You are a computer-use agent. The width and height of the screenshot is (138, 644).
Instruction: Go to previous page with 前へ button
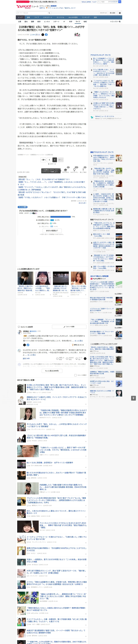44,160
